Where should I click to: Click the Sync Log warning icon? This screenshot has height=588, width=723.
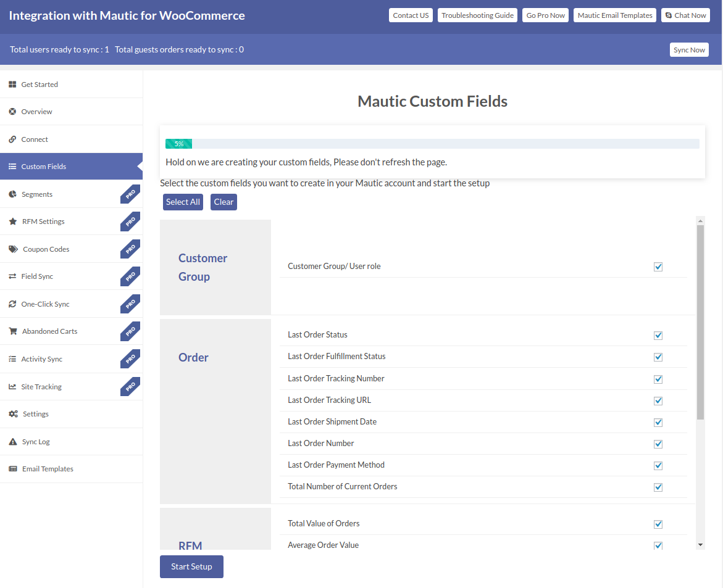tap(13, 441)
